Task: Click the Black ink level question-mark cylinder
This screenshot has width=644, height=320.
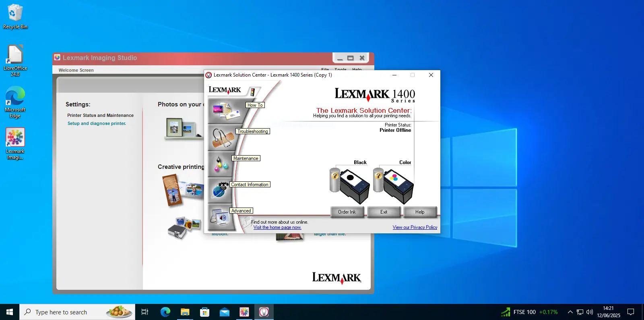Action: (x=334, y=180)
